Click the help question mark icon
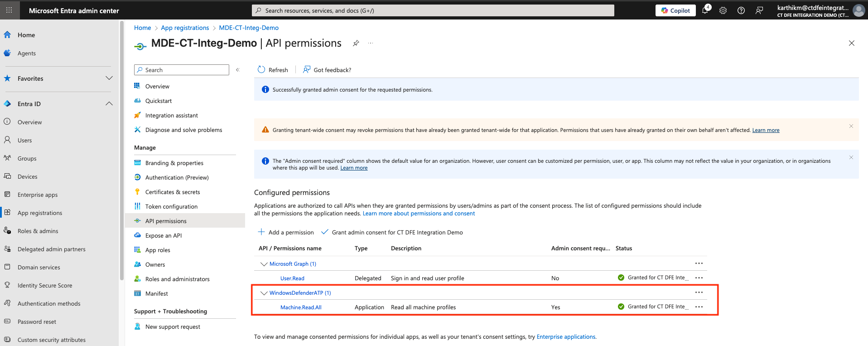The image size is (868, 346). [x=741, y=10]
